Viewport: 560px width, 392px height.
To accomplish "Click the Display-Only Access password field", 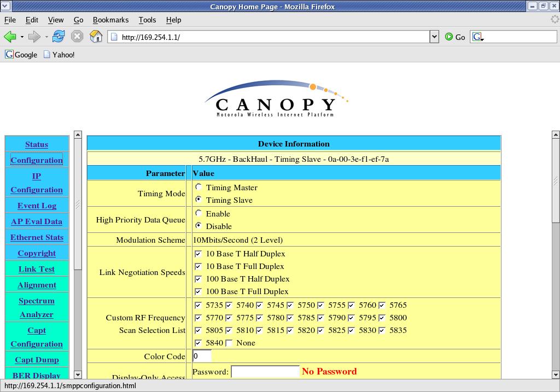I will 265,372.
